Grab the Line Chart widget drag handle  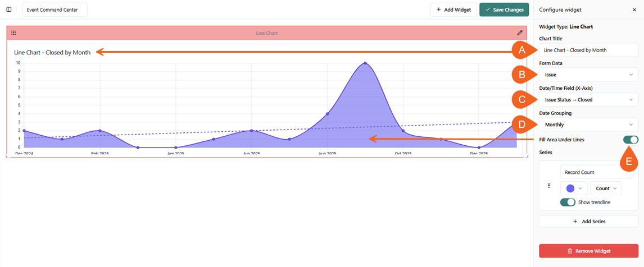pos(13,33)
